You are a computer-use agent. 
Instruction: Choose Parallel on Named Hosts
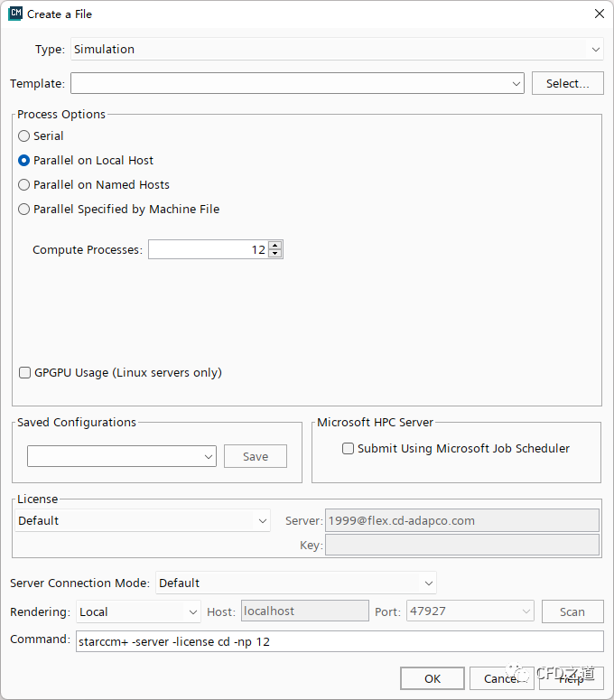click(x=24, y=185)
